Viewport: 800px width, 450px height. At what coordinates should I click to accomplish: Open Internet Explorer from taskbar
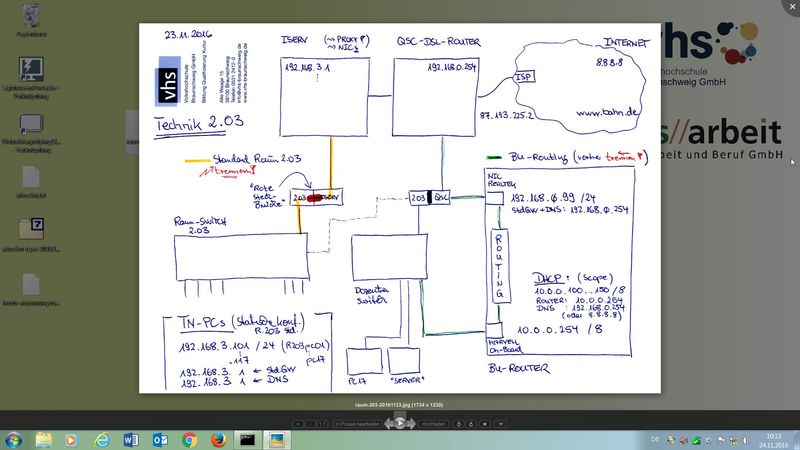tap(102, 440)
